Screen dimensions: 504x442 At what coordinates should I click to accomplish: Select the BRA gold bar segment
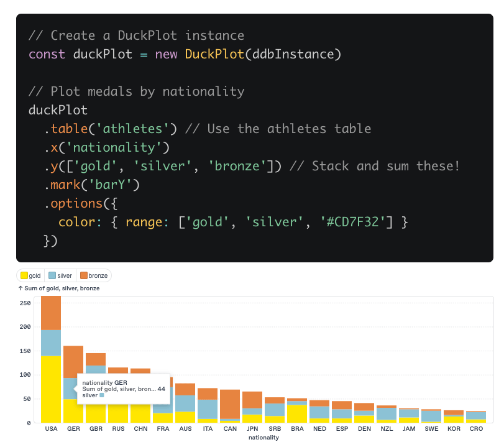click(x=297, y=413)
